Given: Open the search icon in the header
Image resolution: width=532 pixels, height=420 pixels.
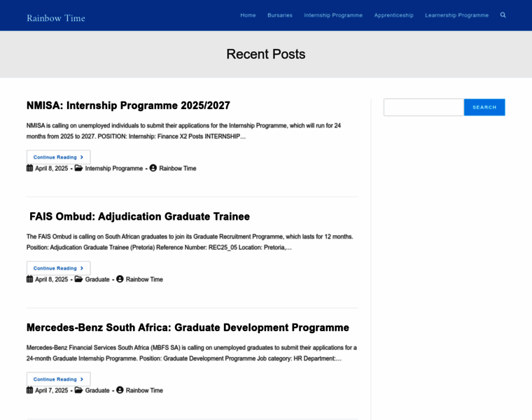Looking at the screenshot, I should [503, 15].
